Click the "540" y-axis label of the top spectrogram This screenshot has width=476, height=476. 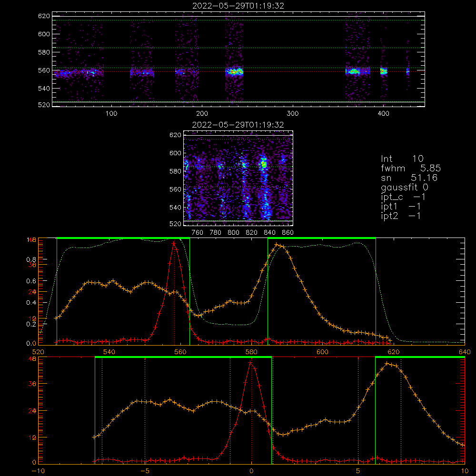(x=44, y=89)
